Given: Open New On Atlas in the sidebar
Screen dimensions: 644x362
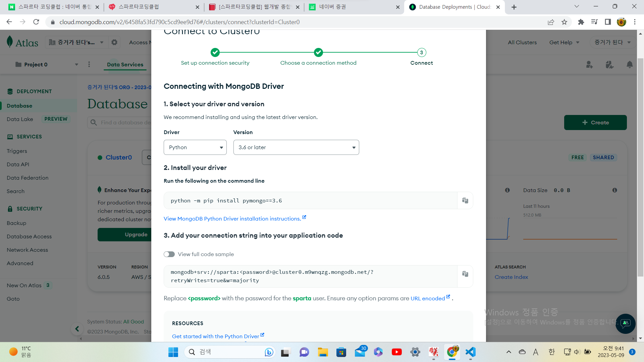Looking at the screenshot, I should [24, 286].
